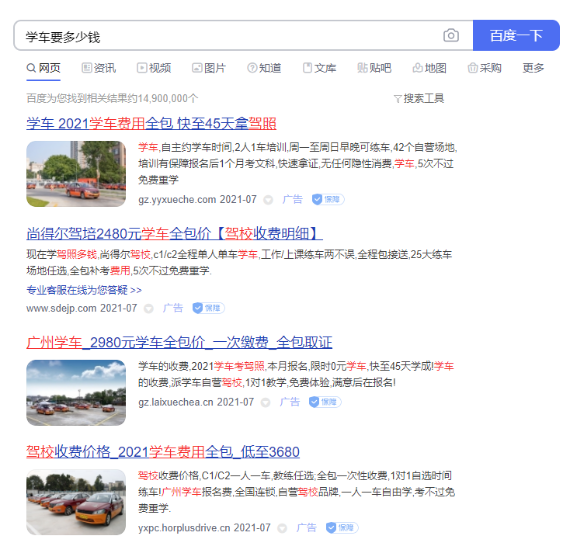The width and height of the screenshot is (565, 543).
Task: Click the camera image-search icon
Action: click(x=451, y=35)
